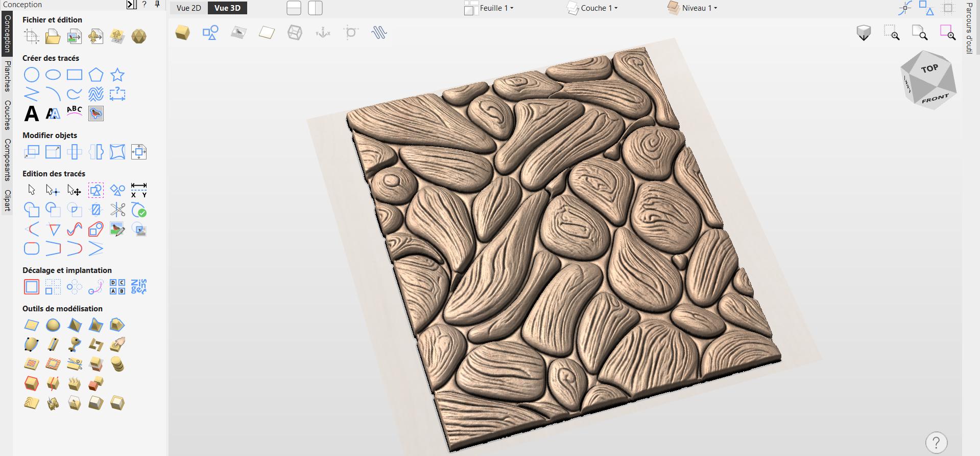
Task: Open the Composants side tab
Action: (7, 159)
